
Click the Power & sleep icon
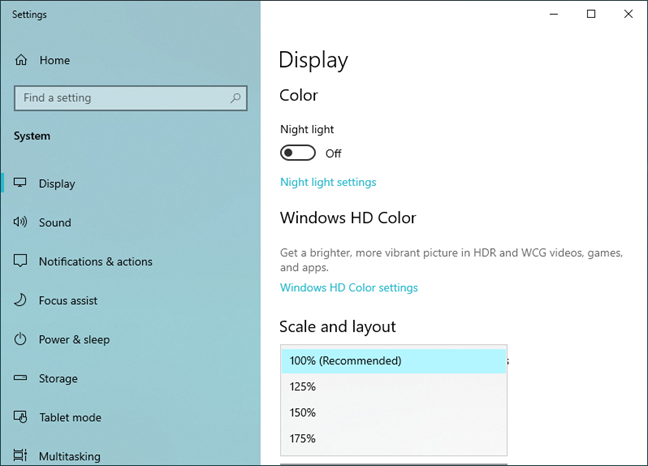(x=20, y=339)
